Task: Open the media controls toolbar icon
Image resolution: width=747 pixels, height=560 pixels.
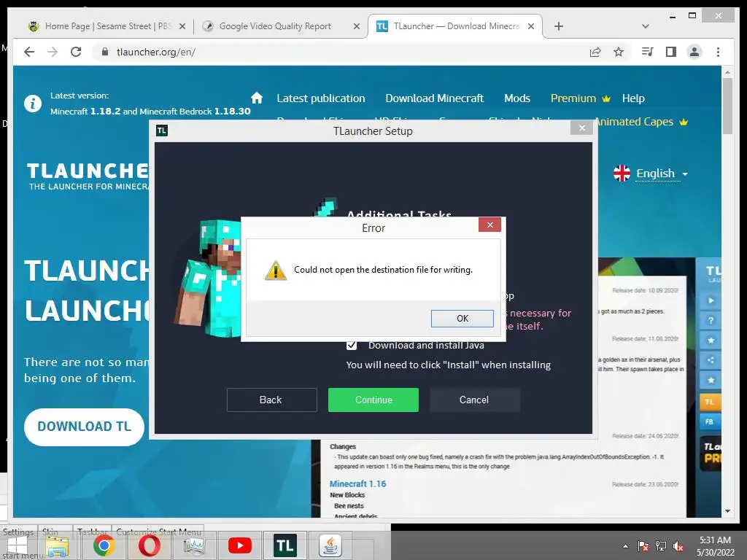Action: pyautogui.click(x=648, y=52)
